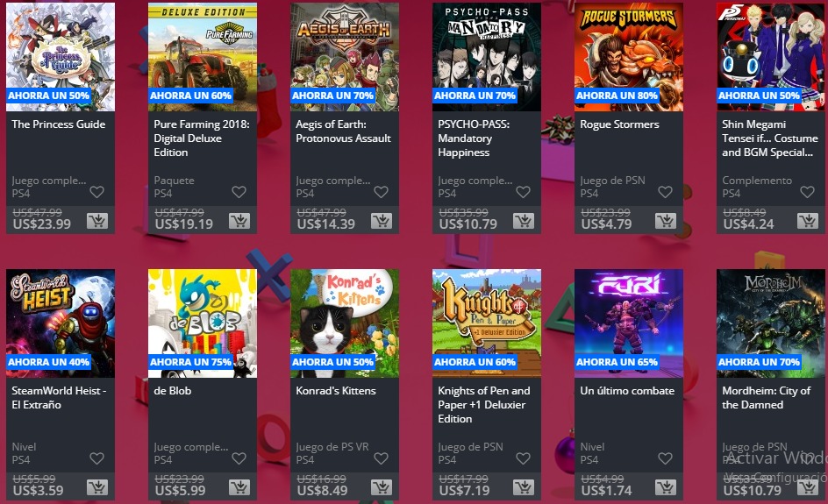Image resolution: width=828 pixels, height=504 pixels.
Task: Toggle wishlist heart for Aegis of Earth
Action: point(382,192)
